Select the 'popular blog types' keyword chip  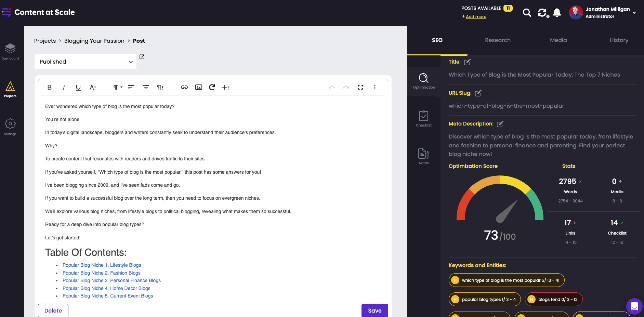[484, 299]
